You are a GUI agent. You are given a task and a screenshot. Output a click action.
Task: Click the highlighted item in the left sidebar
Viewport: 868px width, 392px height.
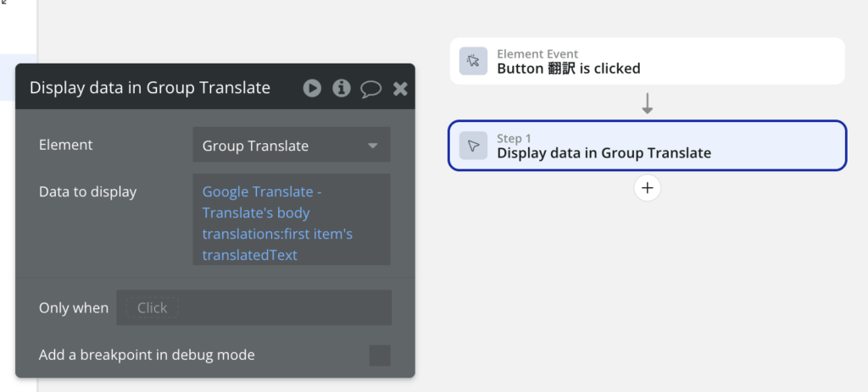19,77
